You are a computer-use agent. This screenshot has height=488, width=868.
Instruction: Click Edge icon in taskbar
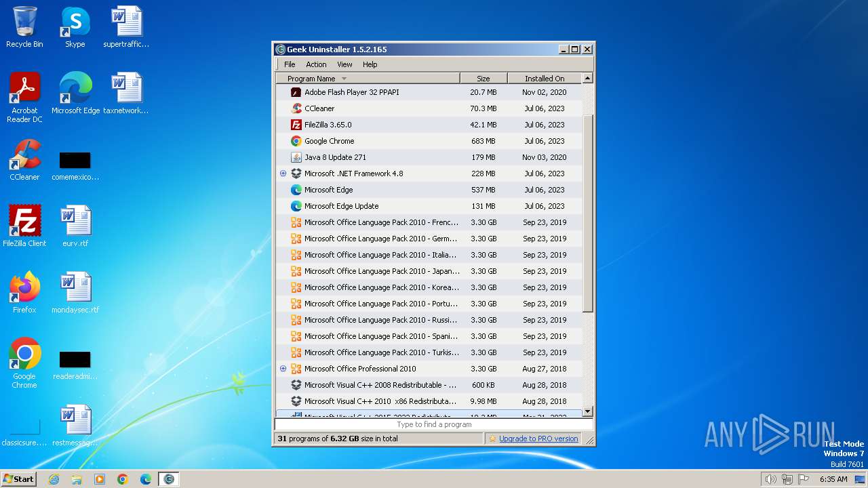pyautogui.click(x=145, y=479)
